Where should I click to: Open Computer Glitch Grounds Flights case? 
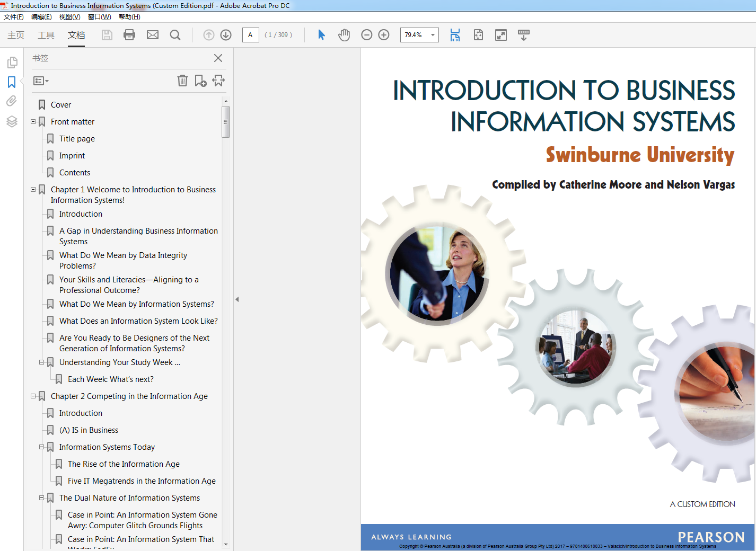pyautogui.click(x=143, y=520)
